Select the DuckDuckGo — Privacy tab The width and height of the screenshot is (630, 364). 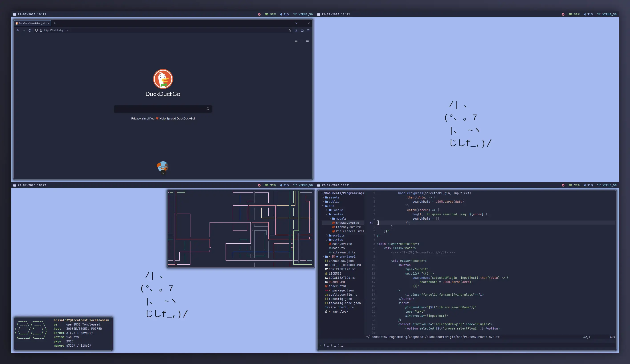(32, 23)
